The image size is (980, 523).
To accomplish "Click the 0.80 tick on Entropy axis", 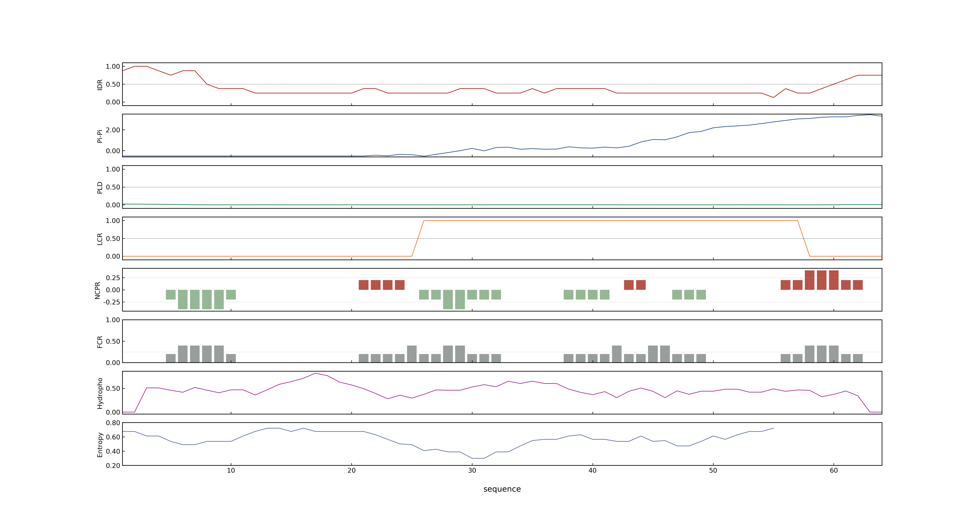I will 113,423.
